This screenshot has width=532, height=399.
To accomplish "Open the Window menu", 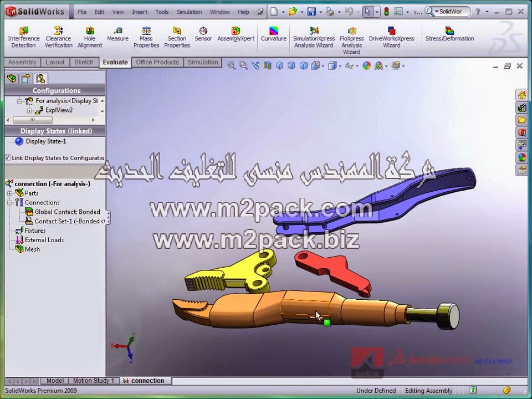I will (x=219, y=12).
